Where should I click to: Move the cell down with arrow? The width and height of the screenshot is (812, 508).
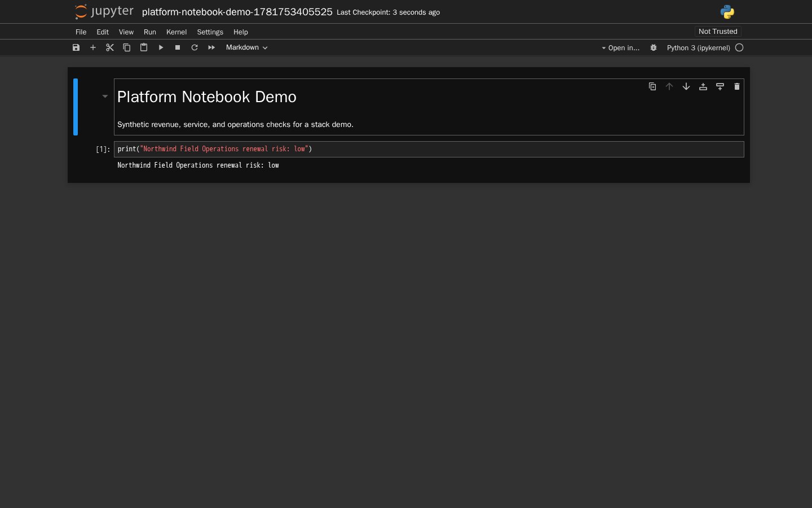click(x=686, y=86)
